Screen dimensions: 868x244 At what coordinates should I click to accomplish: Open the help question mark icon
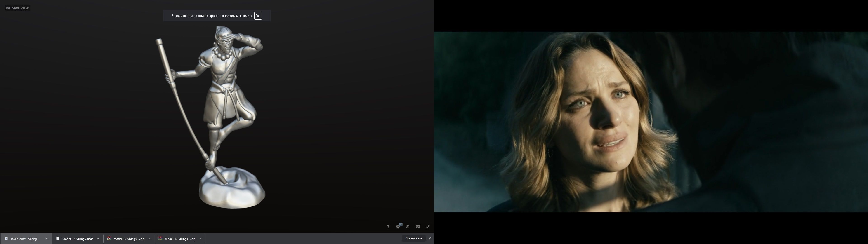click(388, 227)
